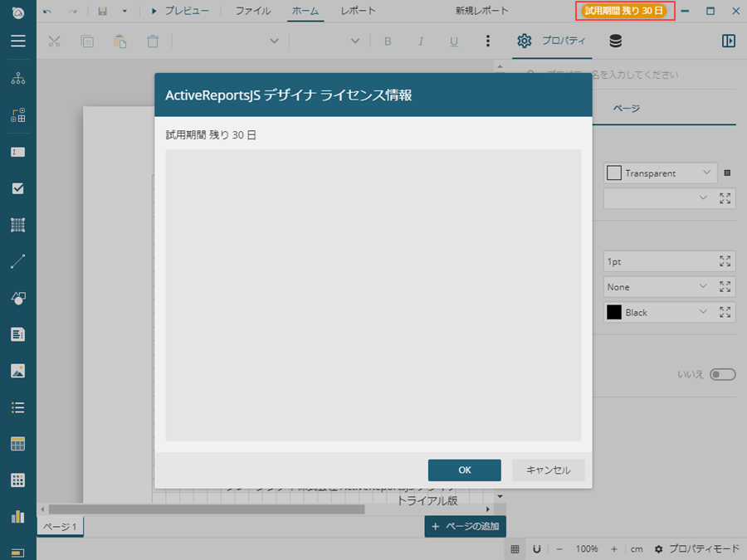Expand the font size dropdown
Screen dimensions: 747x560
coord(355,41)
